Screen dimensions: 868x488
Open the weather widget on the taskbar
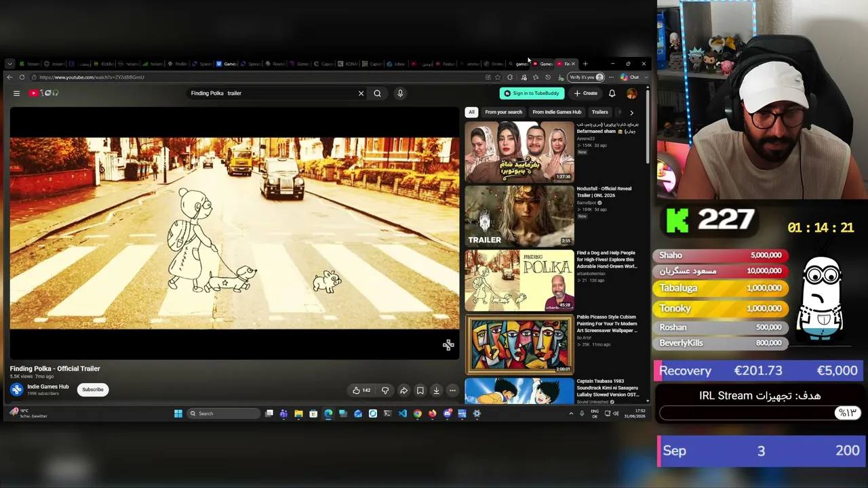pos(28,413)
